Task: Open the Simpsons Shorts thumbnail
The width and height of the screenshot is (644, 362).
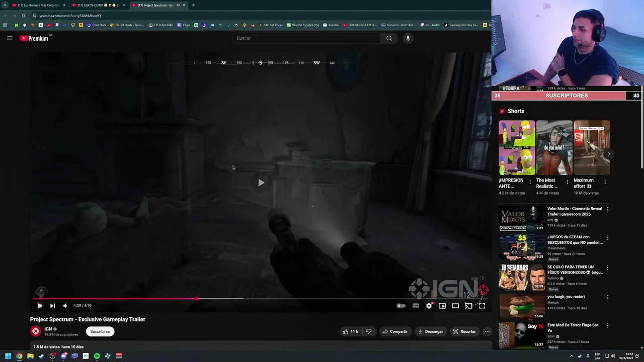Action: 517,148
